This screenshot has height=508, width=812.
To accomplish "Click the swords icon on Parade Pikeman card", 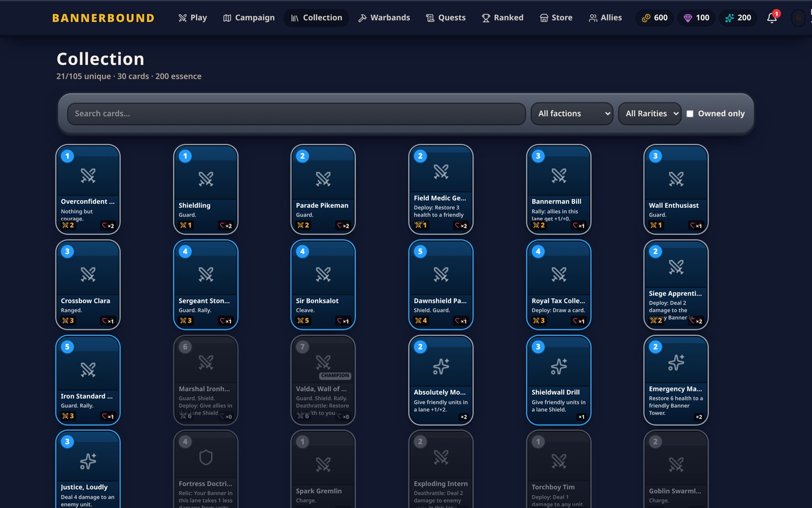I will coord(323,179).
